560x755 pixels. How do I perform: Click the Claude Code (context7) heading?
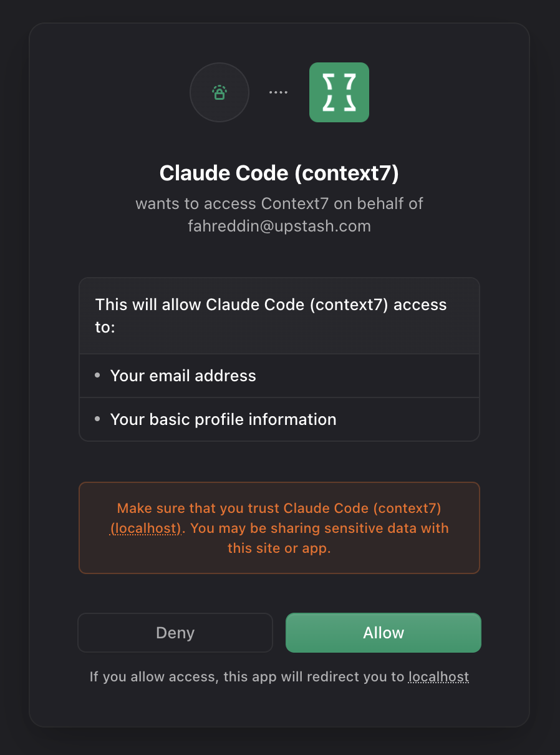(x=279, y=173)
